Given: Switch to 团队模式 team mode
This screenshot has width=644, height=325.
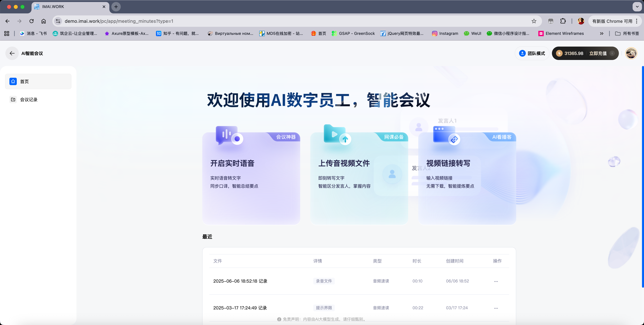Looking at the screenshot, I should point(532,53).
